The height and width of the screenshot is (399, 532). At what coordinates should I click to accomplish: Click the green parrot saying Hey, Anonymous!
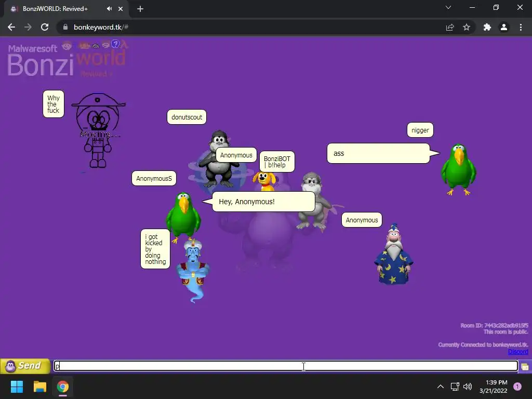coord(183,217)
